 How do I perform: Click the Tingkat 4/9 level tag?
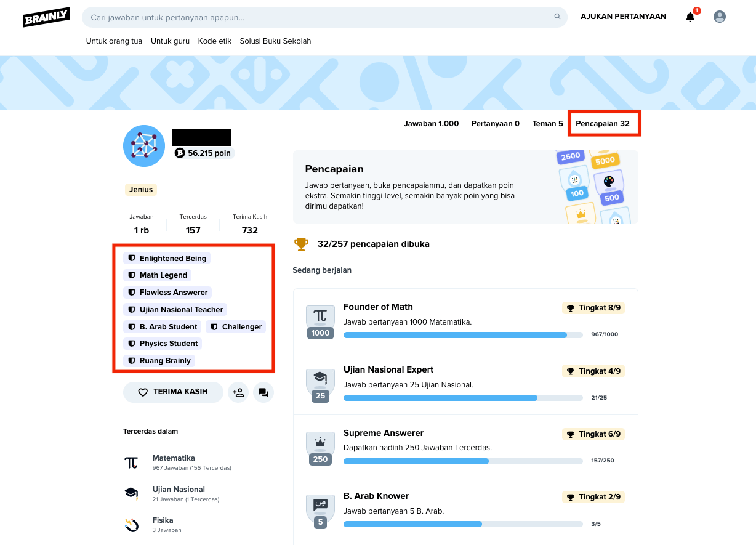[593, 371]
